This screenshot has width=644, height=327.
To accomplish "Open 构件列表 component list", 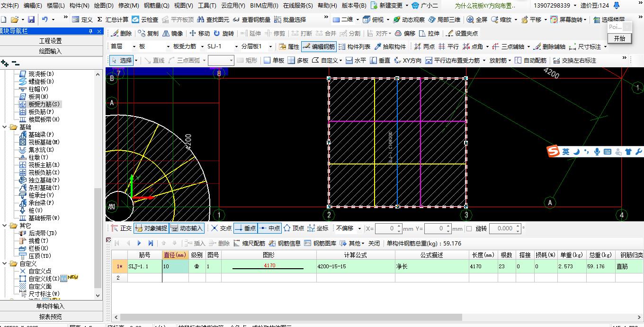I will [354, 46].
